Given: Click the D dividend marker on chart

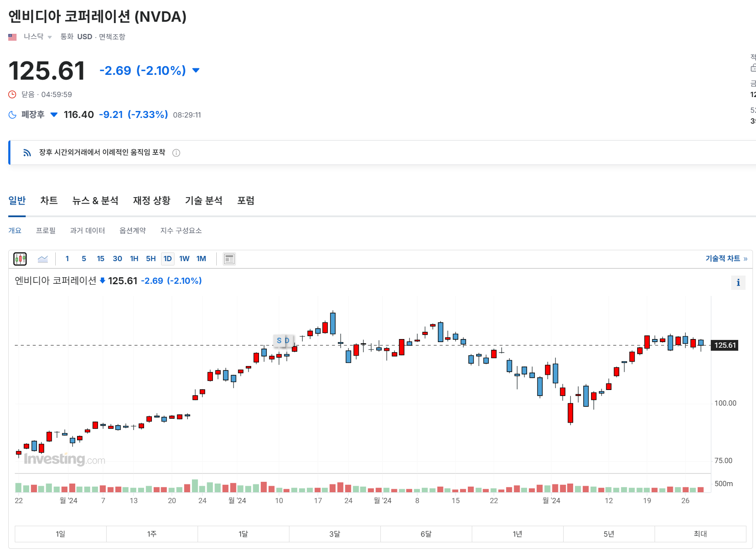Looking at the screenshot, I should 287,341.
